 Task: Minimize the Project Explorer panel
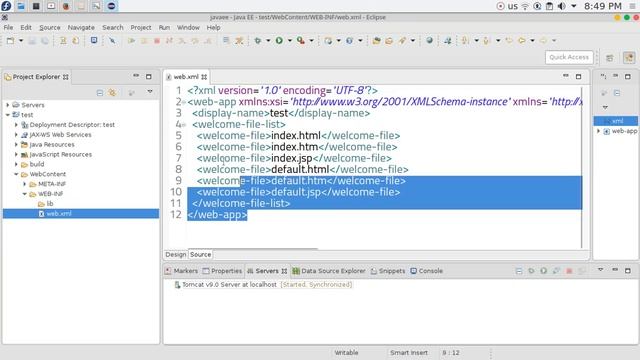click(136, 76)
